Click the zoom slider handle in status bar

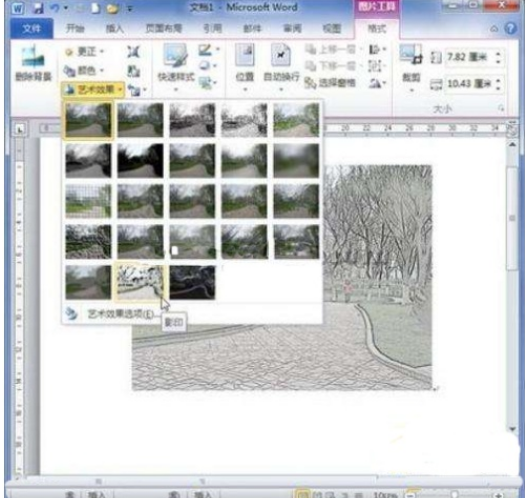point(454,494)
